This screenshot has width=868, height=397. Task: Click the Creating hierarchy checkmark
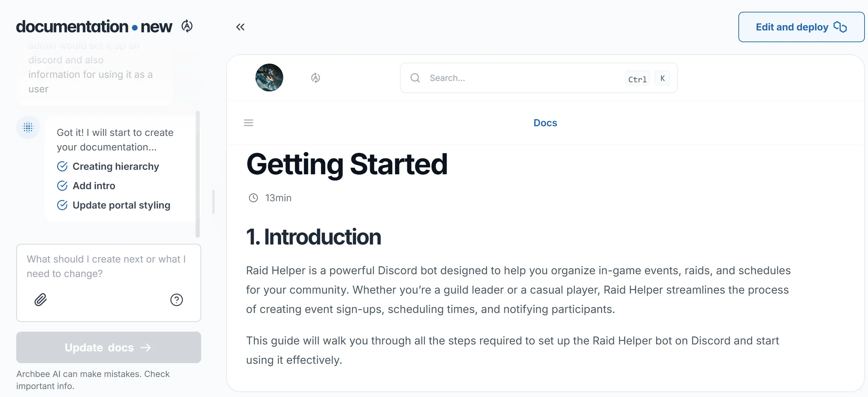[62, 166]
